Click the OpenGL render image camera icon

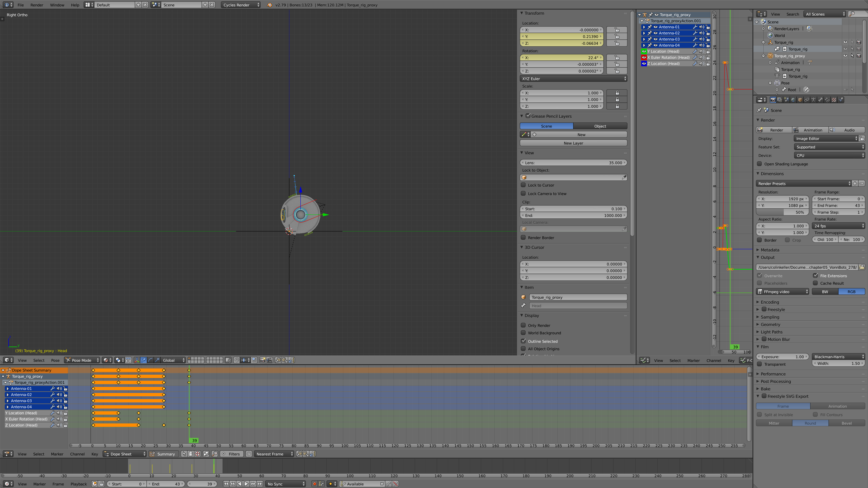pyautogui.click(x=262, y=360)
